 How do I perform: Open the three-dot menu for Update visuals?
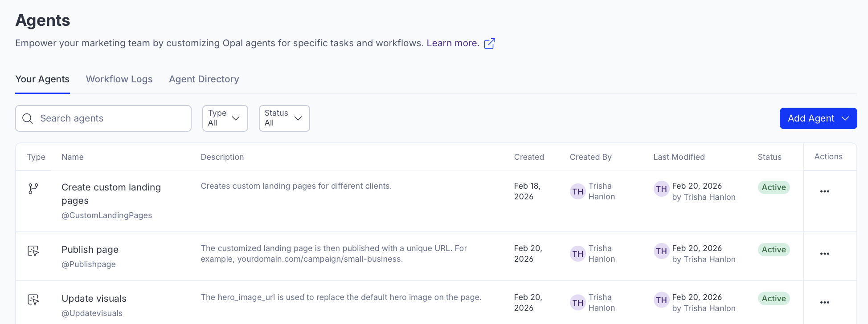824,303
